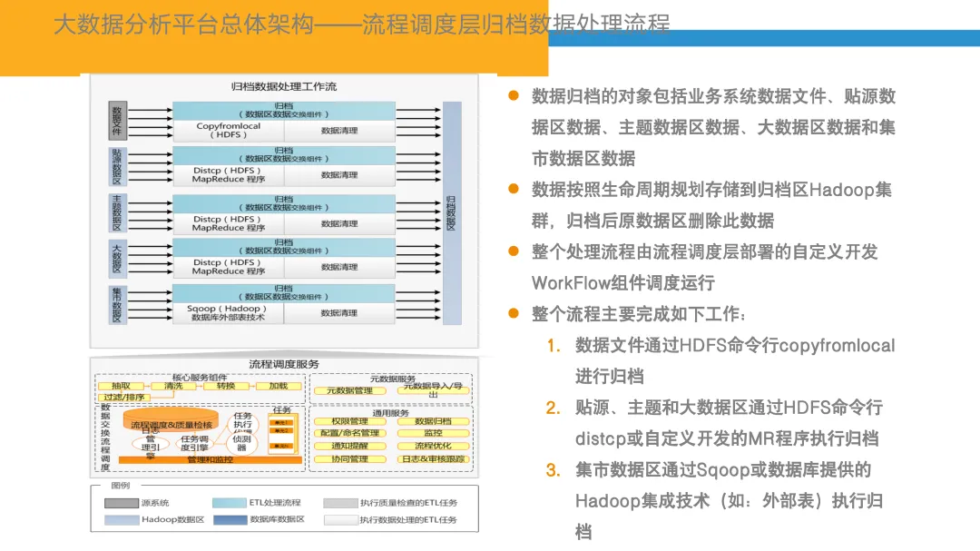Select the 侦测器 ellipse

[242, 443]
